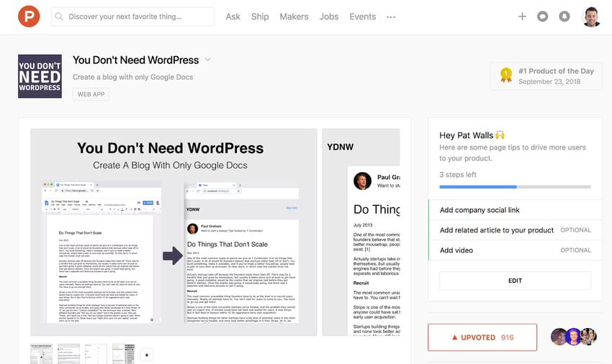This screenshot has width=612, height=364.
Task: Select 'Add related article to your product' step
Action: pyautogui.click(x=516, y=230)
